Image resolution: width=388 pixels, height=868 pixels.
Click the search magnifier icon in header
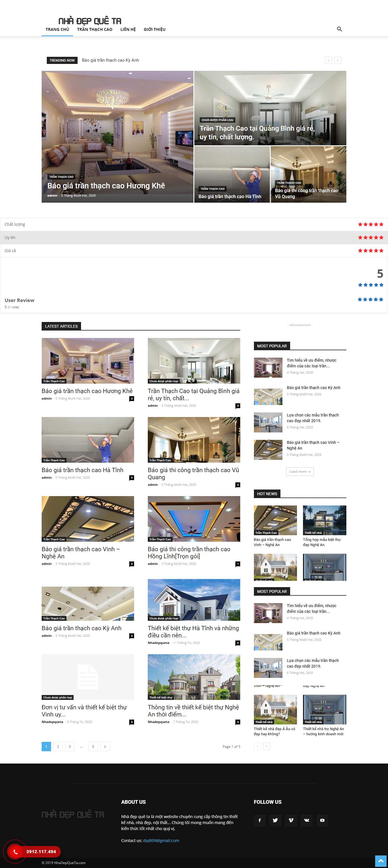coord(339,29)
